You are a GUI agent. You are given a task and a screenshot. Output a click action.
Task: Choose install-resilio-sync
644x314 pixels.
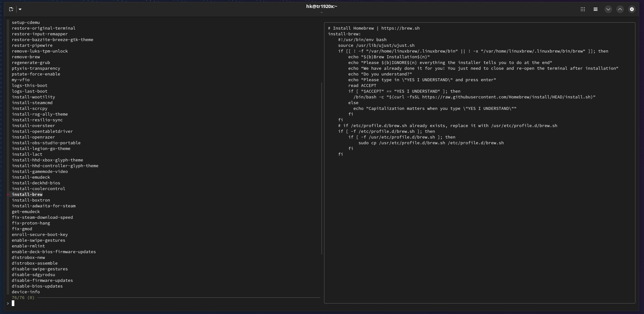(37, 120)
